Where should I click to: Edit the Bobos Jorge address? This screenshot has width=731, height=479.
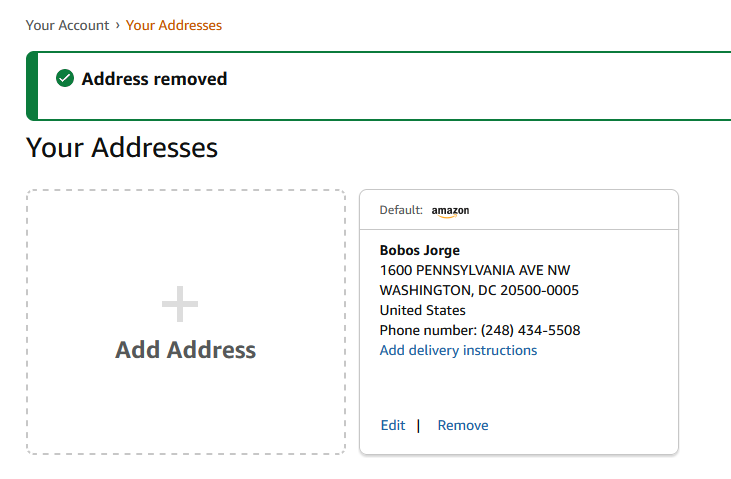393,425
